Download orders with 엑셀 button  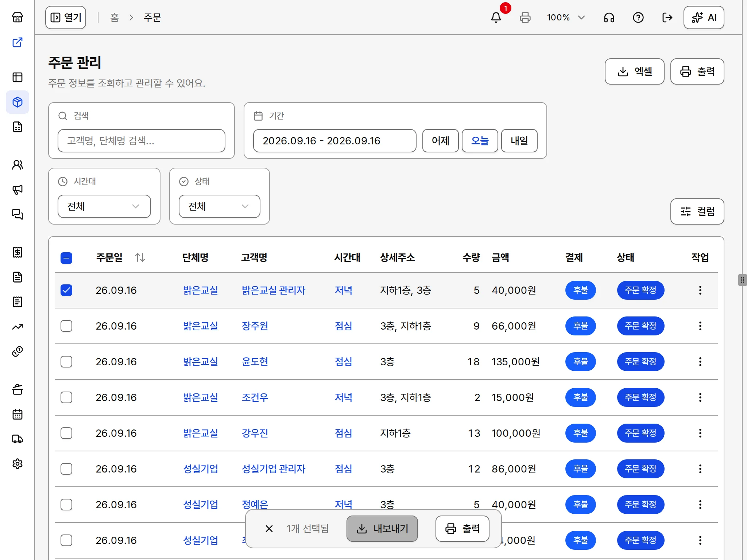[x=635, y=71]
